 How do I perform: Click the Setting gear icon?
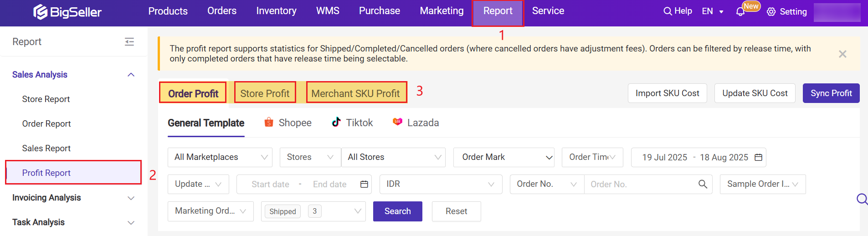click(x=771, y=12)
